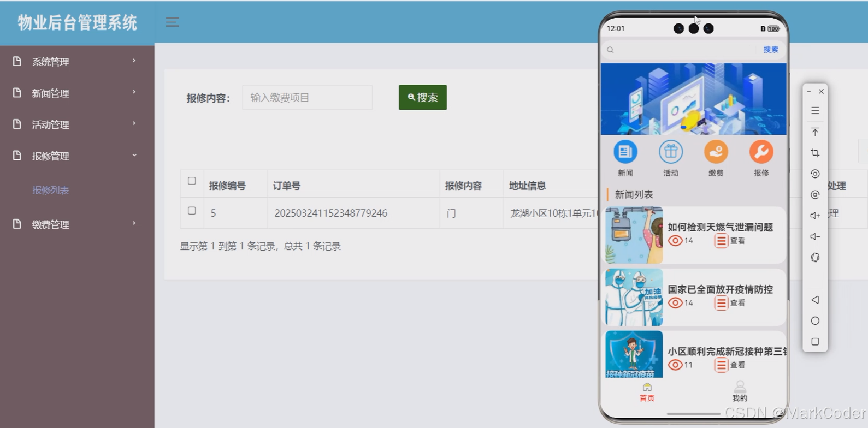The width and height of the screenshot is (868, 428).
Task: Collapse 报修管理 menu chevron
Action: tap(134, 155)
